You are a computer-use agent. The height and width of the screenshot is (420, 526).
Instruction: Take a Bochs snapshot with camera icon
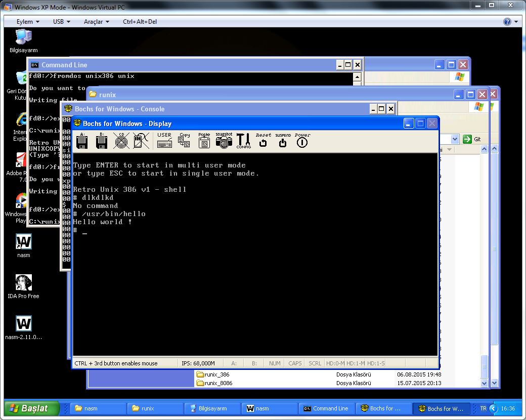[x=224, y=140]
